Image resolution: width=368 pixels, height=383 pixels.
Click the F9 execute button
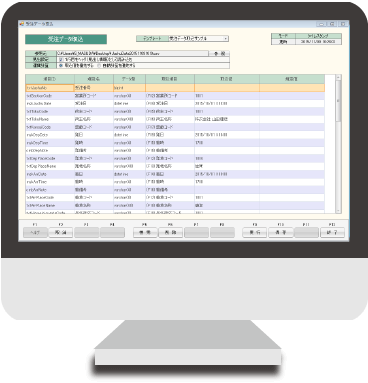pyautogui.click(x=255, y=232)
